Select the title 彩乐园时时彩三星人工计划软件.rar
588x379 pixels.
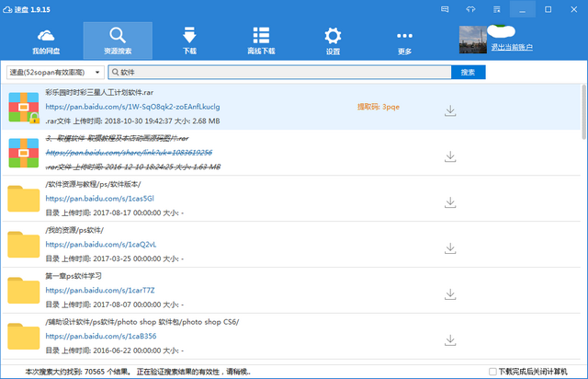click(x=99, y=92)
